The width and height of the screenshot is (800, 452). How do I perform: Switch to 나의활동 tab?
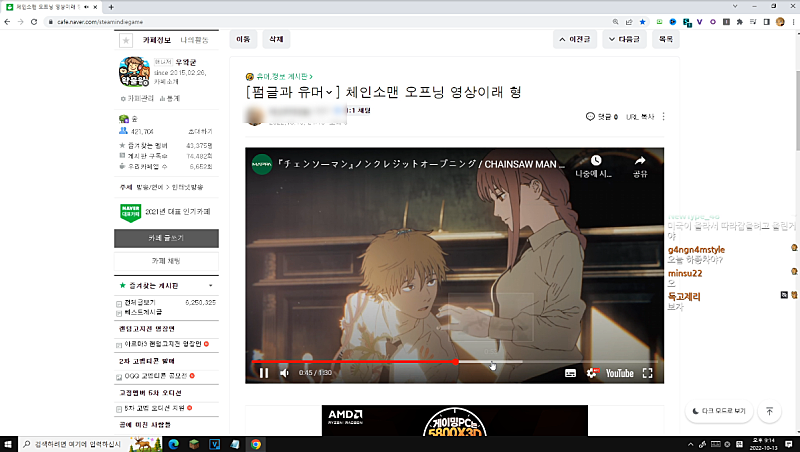pyautogui.click(x=194, y=40)
